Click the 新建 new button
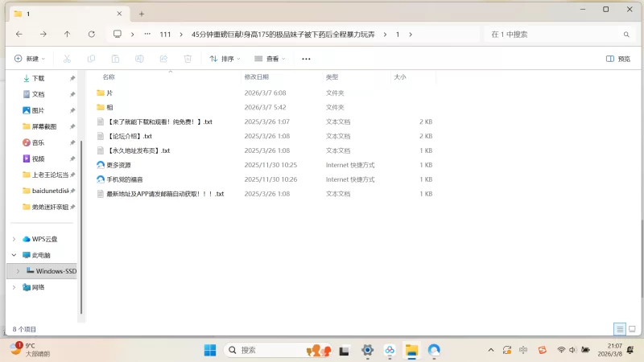Viewport: 644px width, 362px height. coord(31,59)
